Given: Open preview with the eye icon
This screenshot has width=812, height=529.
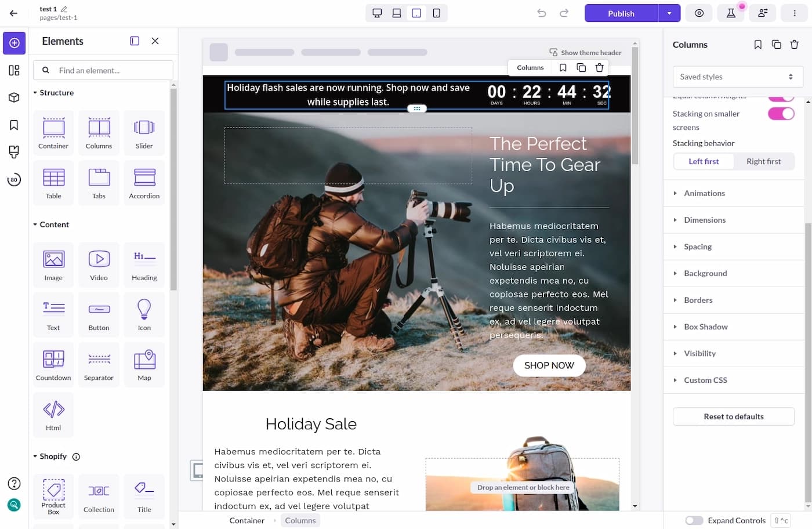Looking at the screenshot, I should tap(699, 13).
